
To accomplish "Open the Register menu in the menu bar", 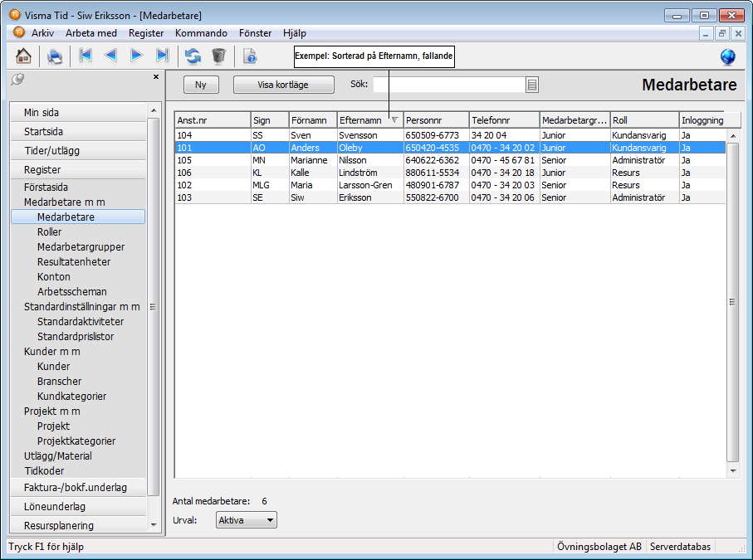I will (x=146, y=33).
